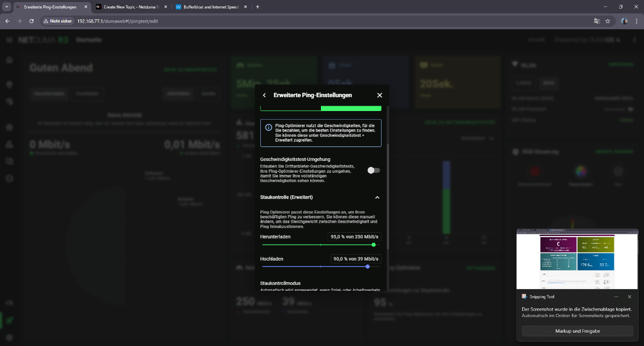The height and width of the screenshot is (346, 644).
Task: Close the Erweiterte Ping-Einstellungen dialog
Action: [379, 95]
